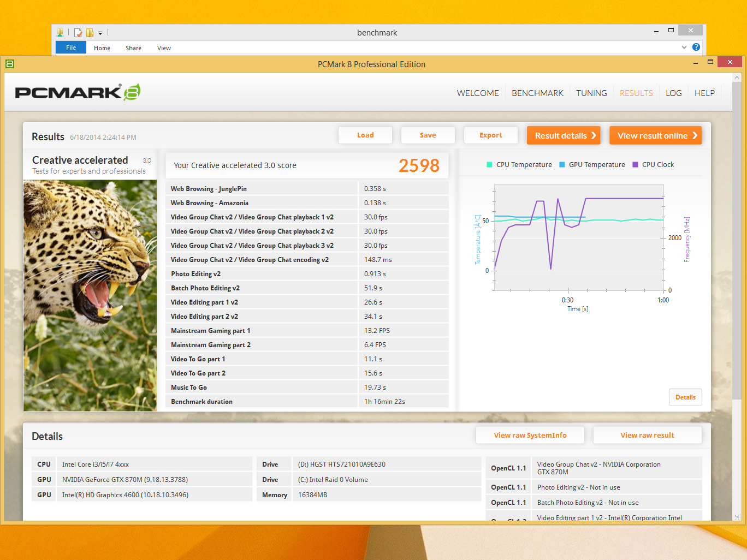Open the HELP tab
Screen dimensions: 747x560
(704, 93)
